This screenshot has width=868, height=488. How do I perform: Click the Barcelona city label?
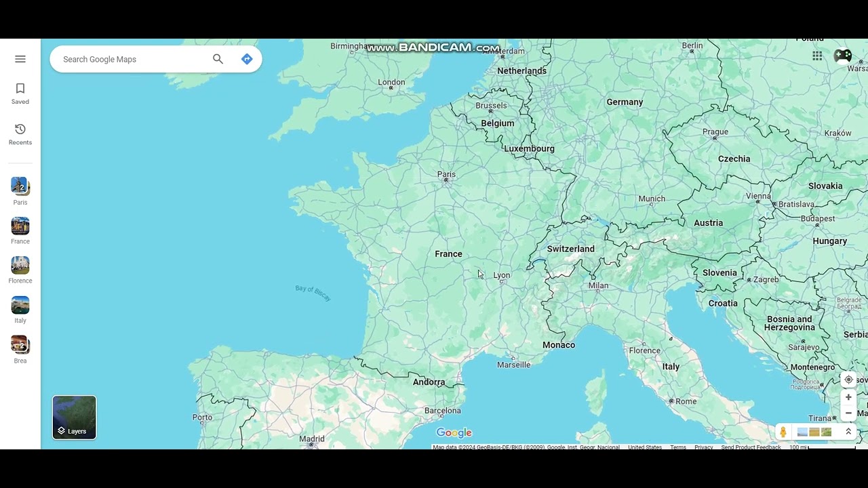[x=443, y=411]
